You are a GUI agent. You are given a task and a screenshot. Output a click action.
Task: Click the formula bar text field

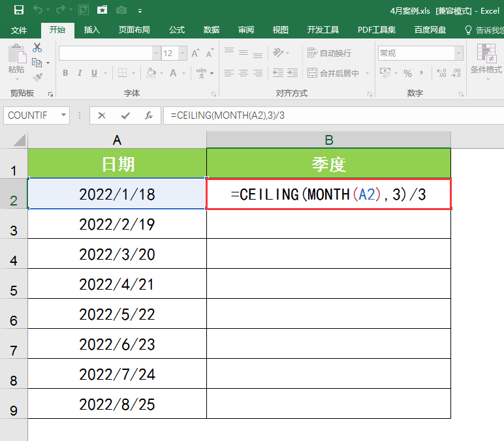[334, 115]
